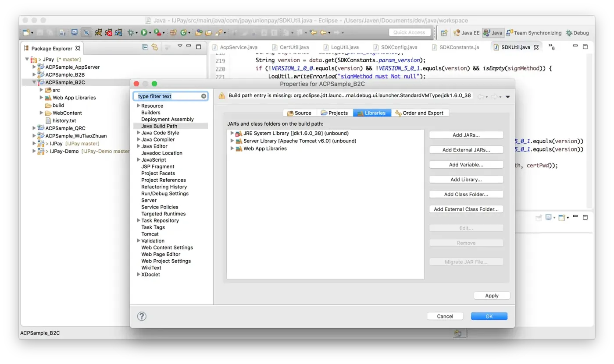Click the Open Type toolbar icon
Viewport: 614px width, 364px height.
pyautogui.click(x=199, y=32)
